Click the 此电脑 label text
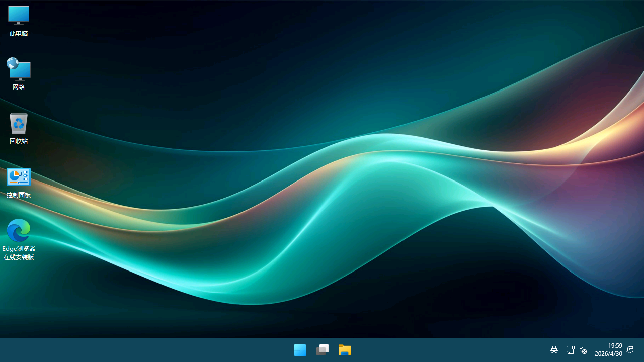644x362 pixels. (19, 34)
